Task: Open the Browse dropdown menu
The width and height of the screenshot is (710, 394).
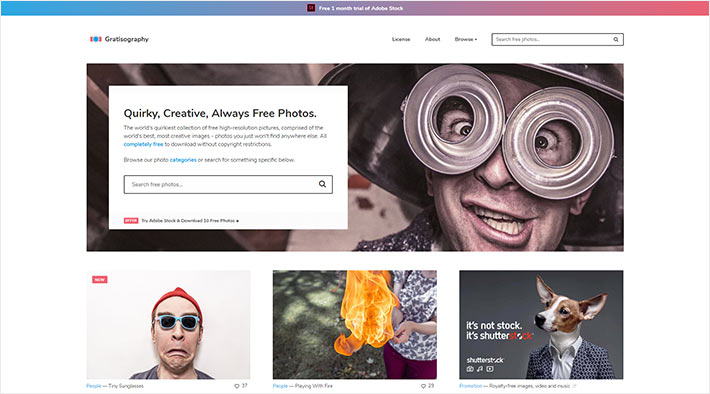Action: coord(465,39)
